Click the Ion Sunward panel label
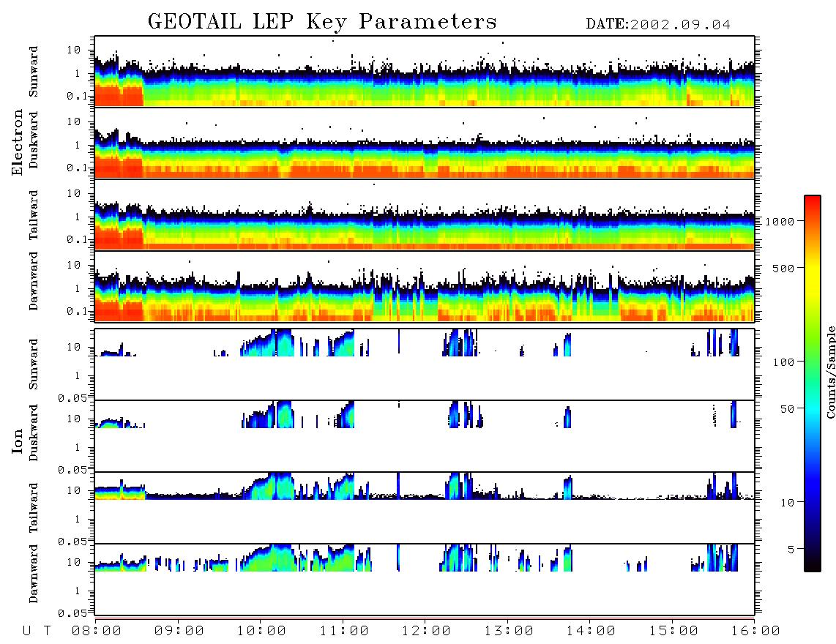Image resolution: width=836 pixels, height=644 pixels. [x=34, y=364]
